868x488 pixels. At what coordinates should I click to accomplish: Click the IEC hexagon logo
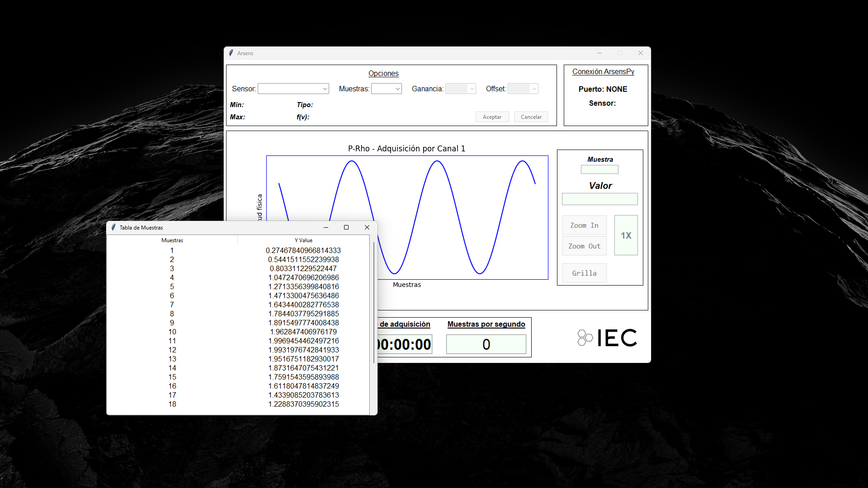[x=585, y=338]
